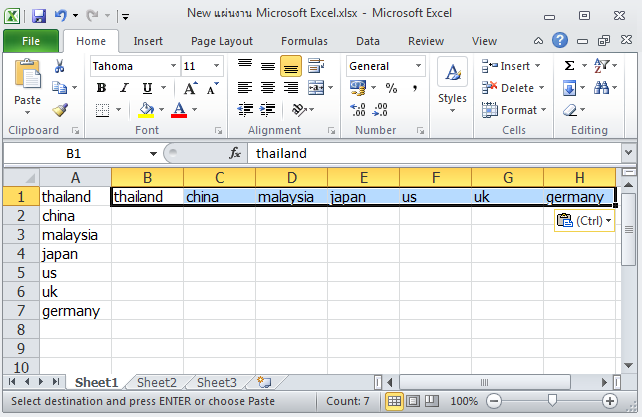Screen dimensions: 642x417
Task: Click the zoom slider handle in status bar
Action: [550, 400]
